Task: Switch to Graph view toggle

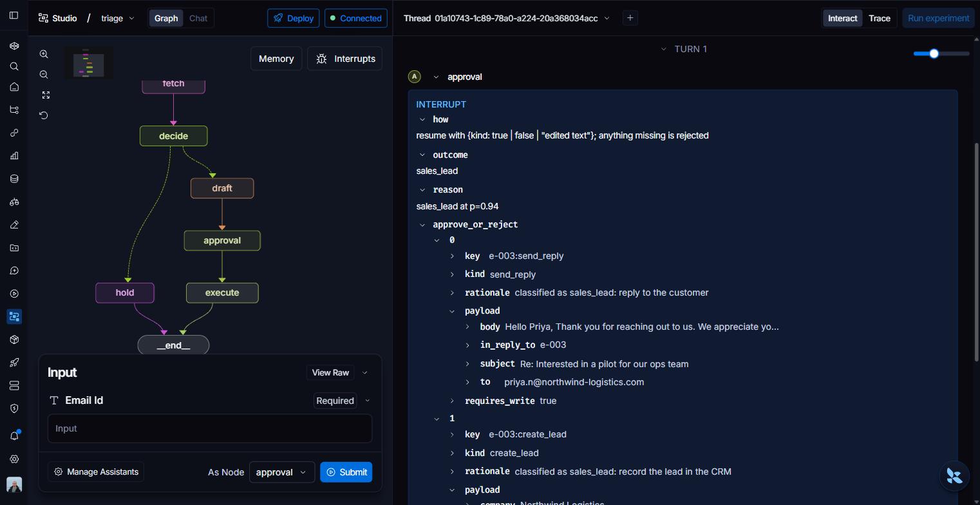Action: [166, 18]
